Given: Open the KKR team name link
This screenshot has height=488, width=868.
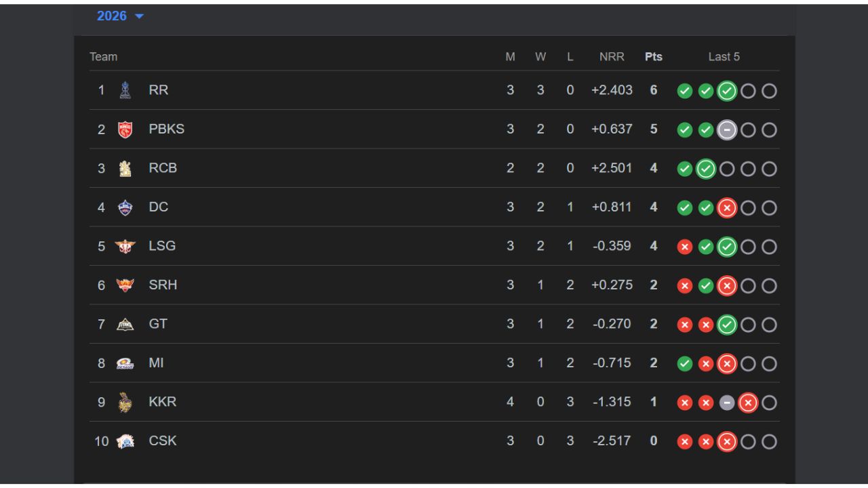Looking at the screenshot, I should point(162,402).
